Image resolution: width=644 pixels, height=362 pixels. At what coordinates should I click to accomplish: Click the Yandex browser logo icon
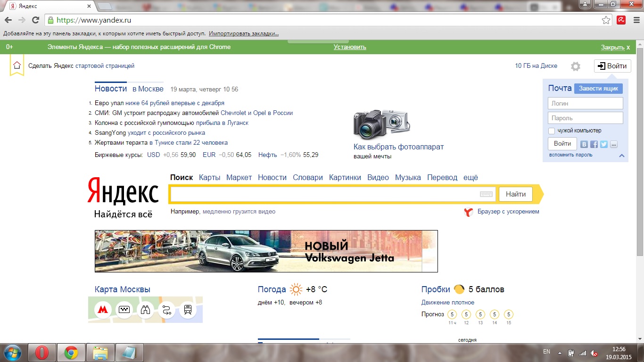coord(469,212)
